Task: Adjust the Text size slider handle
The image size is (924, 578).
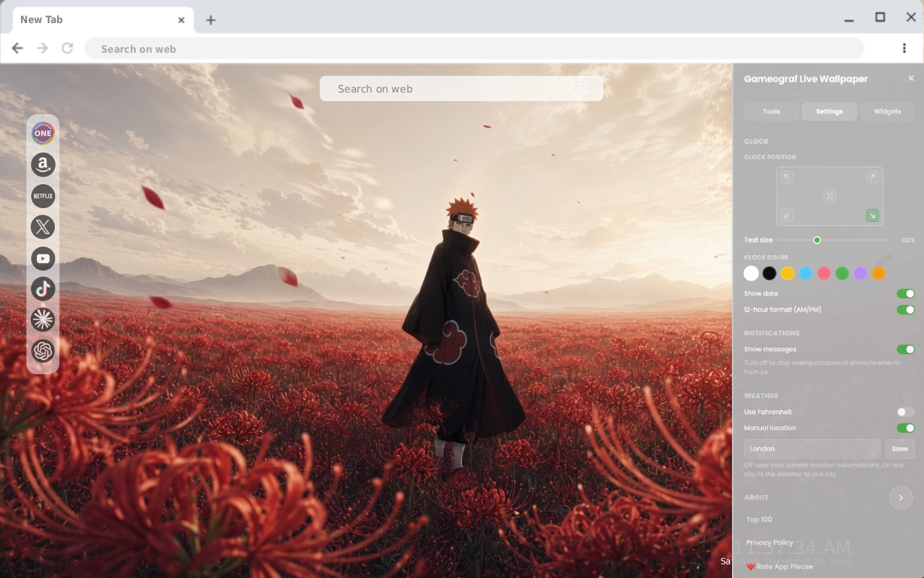Action: [x=817, y=240]
